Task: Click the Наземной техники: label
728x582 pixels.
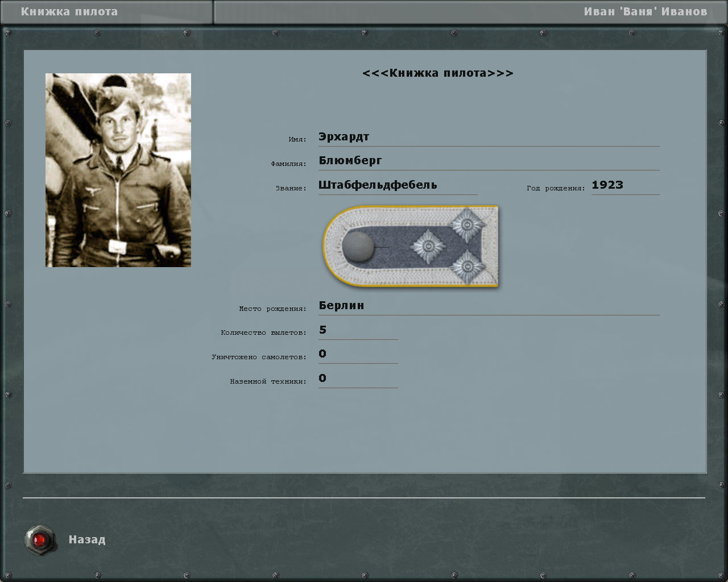Action: 268,381
